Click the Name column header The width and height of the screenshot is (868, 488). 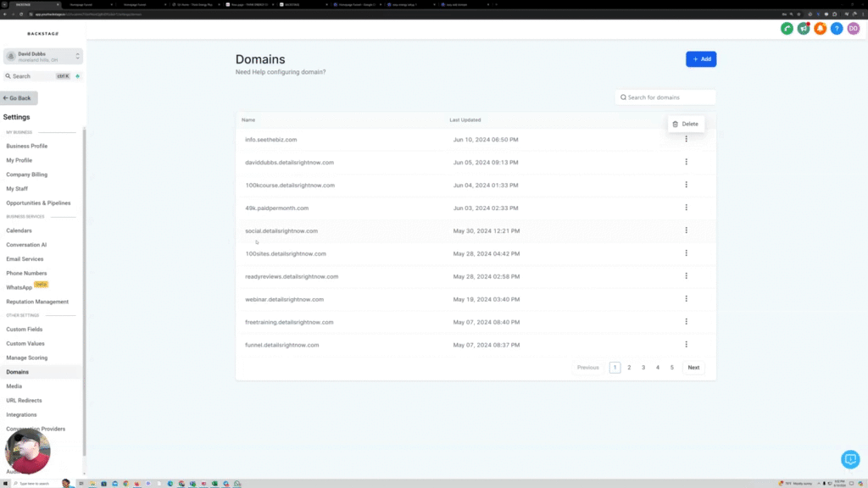[248, 120]
